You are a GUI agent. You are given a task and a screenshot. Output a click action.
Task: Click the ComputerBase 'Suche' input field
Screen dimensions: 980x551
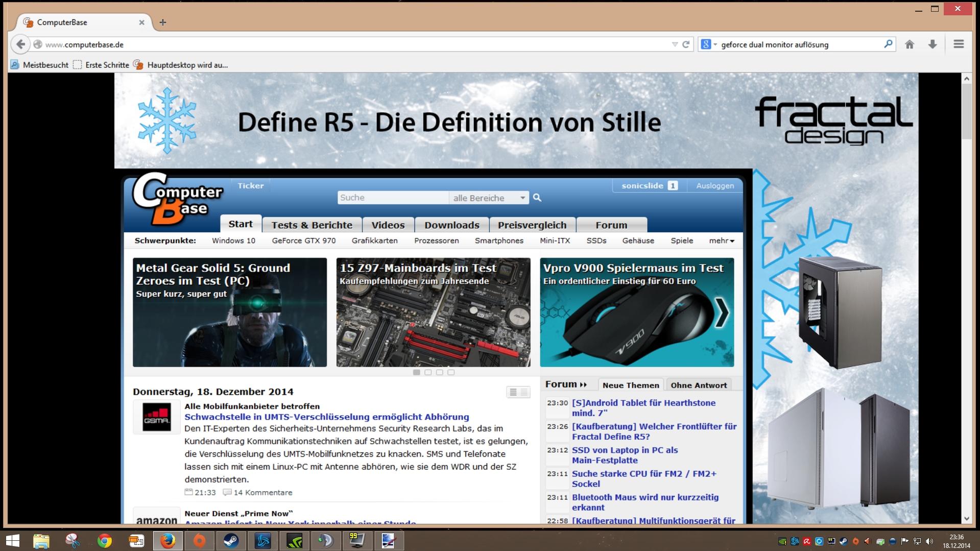coord(393,198)
